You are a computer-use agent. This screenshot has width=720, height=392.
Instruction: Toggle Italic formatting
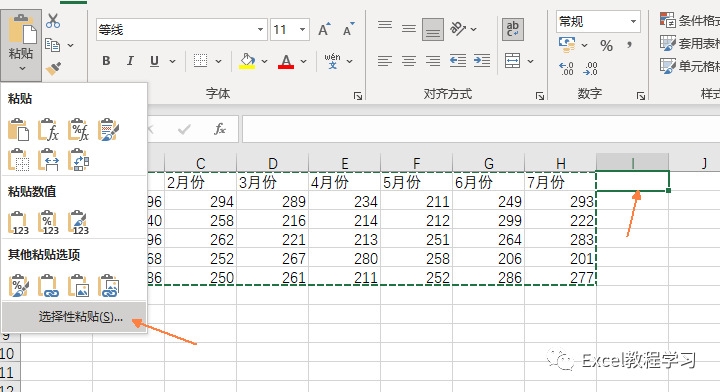130,61
